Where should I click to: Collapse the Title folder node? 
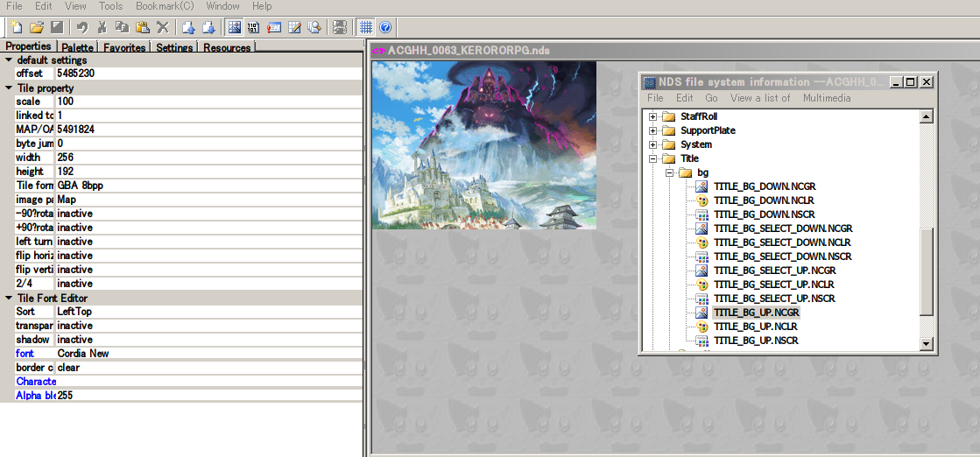tap(653, 158)
